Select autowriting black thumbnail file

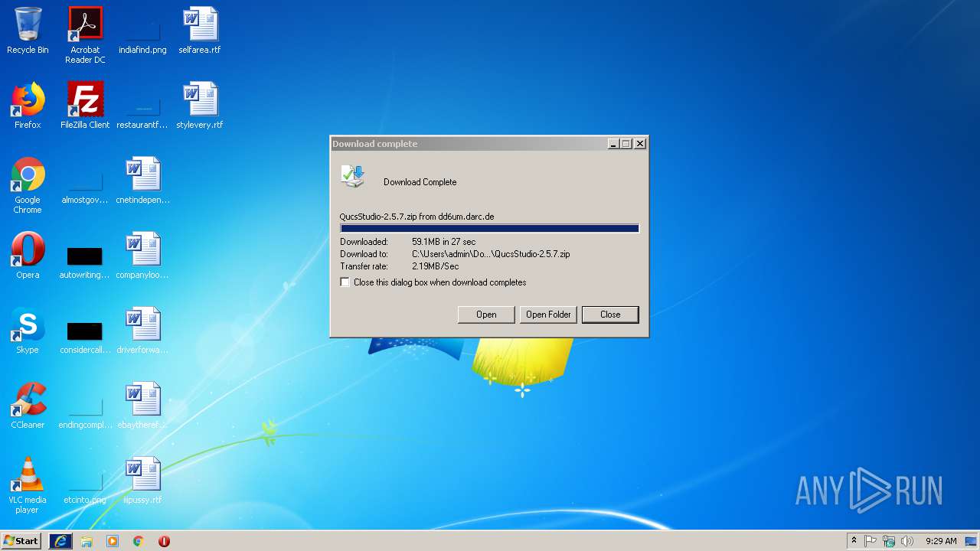[x=85, y=262]
